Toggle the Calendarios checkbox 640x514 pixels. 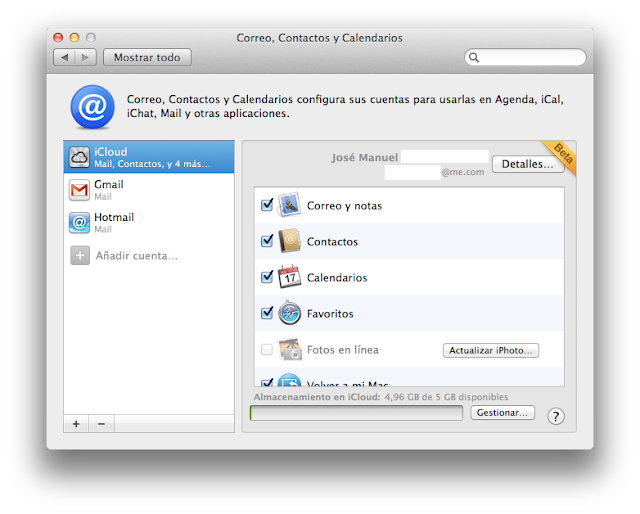tap(267, 277)
